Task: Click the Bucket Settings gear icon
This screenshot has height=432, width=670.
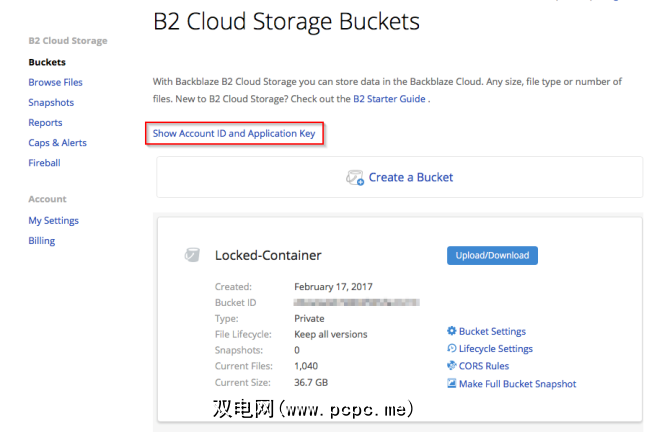Action: point(452,332)
